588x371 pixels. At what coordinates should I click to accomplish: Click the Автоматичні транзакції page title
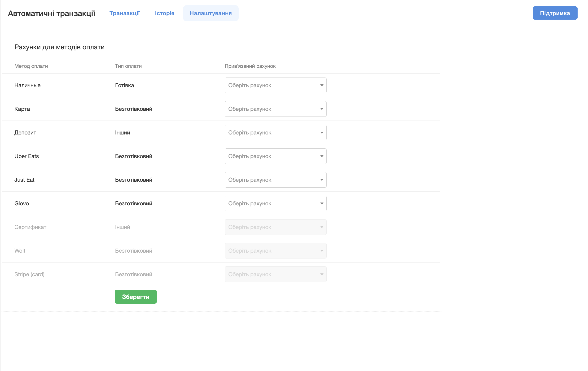tap(51, 13)
